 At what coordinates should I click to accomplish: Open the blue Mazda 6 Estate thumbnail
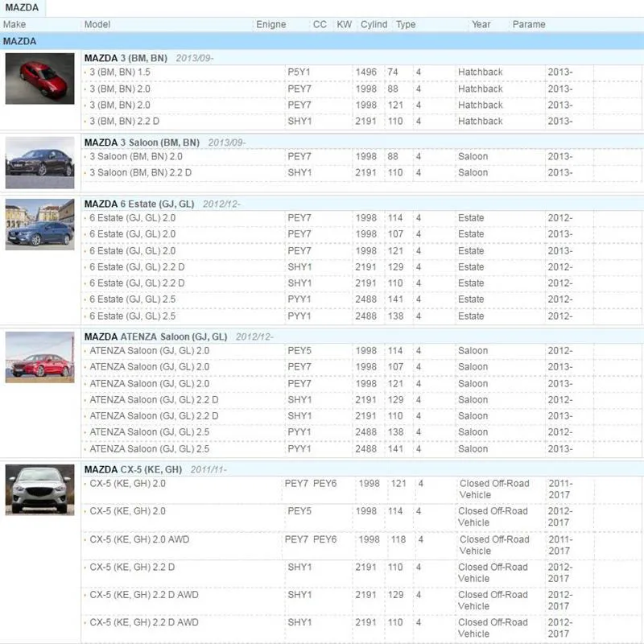point(39,225)
